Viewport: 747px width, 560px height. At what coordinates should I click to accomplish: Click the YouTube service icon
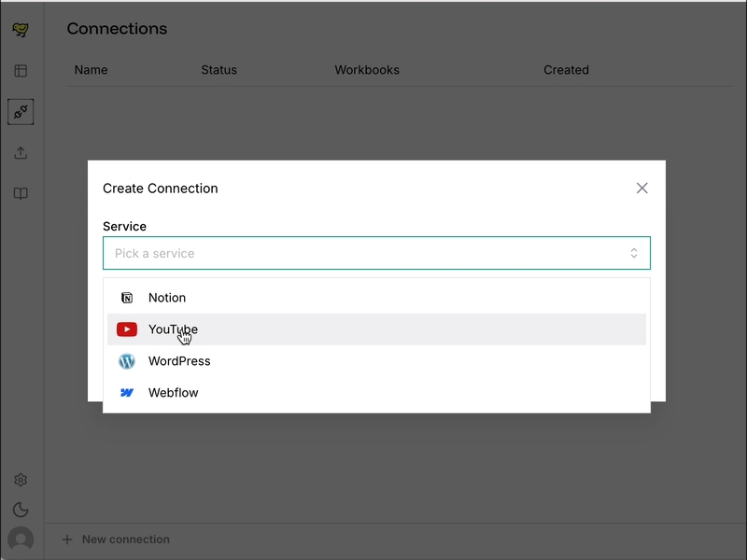pyautogui.click(x=128, y=329)
